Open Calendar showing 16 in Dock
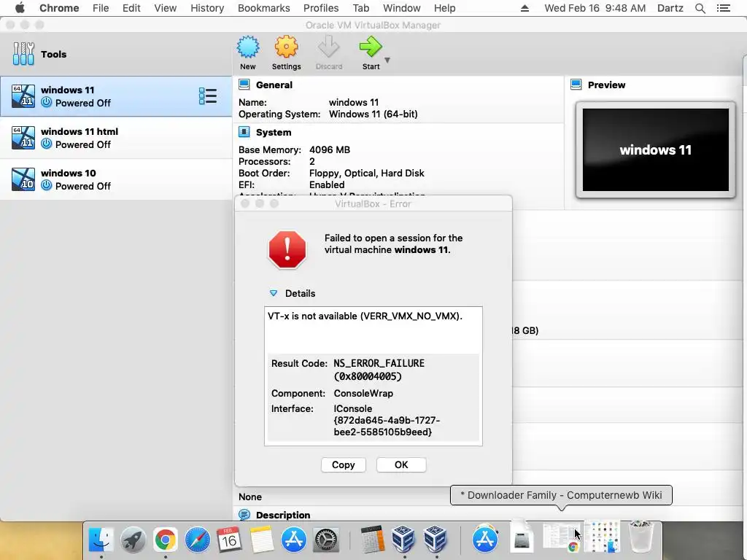Image resolution: width=747 pixels, height=560 pixels. click(229, 540)
